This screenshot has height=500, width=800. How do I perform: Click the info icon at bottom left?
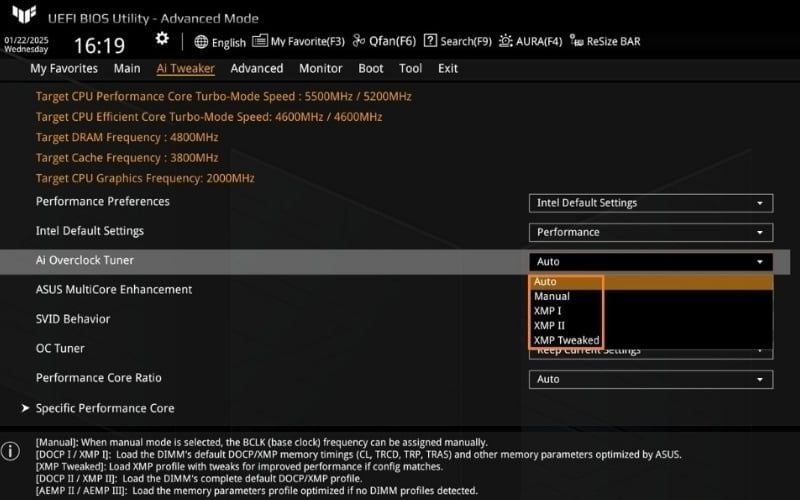(10, 451)
